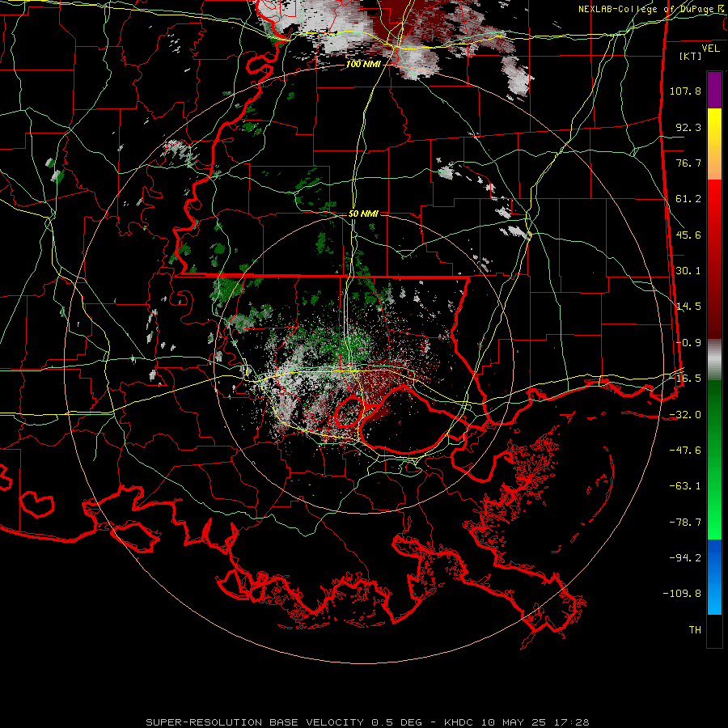Screen dimensions: 728x728
Task: Click the Super-Resolution Base Velocity caption text
Action: pyautogui.click(x=367, y=722)
